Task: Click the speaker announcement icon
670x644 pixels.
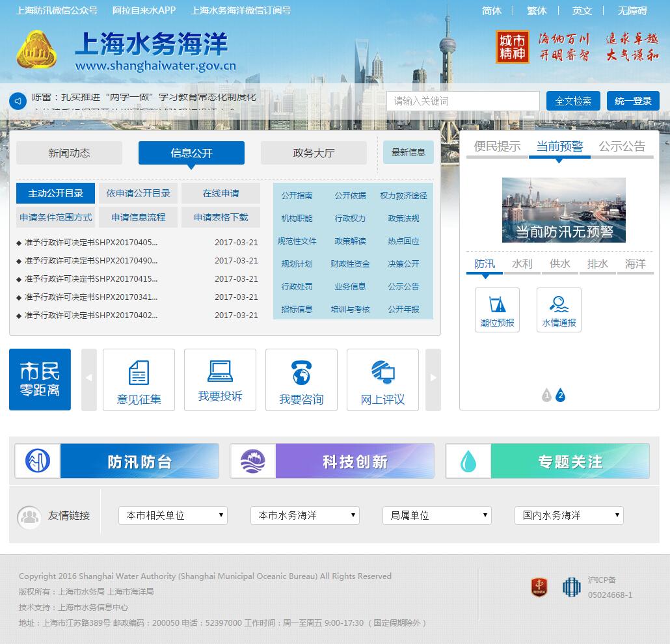Action: click(18, 101)
